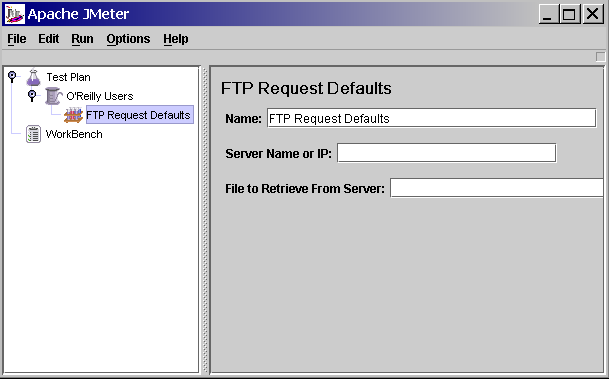Open the File menu
Viewport: 609px width, 379px height.
(x=17, y=39)
